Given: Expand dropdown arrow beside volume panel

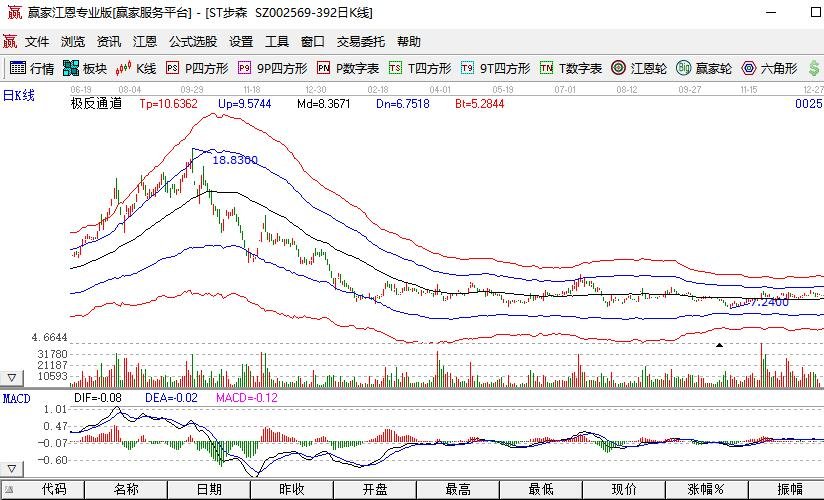Looking at the screenshot, I should [12, 377].
